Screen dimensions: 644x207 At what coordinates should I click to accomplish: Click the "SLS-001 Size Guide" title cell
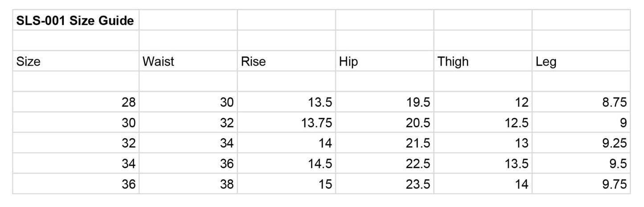point(75,21)
